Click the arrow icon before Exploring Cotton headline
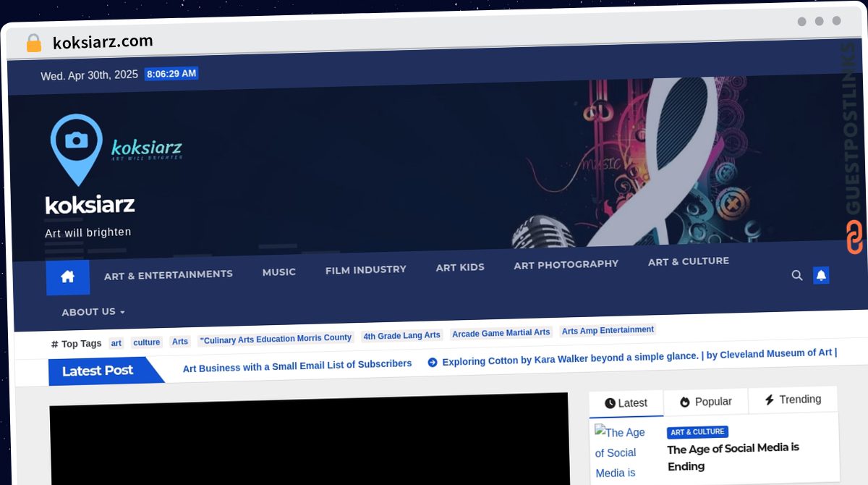Viewport: 868px width, 485px height. [433, 362]
